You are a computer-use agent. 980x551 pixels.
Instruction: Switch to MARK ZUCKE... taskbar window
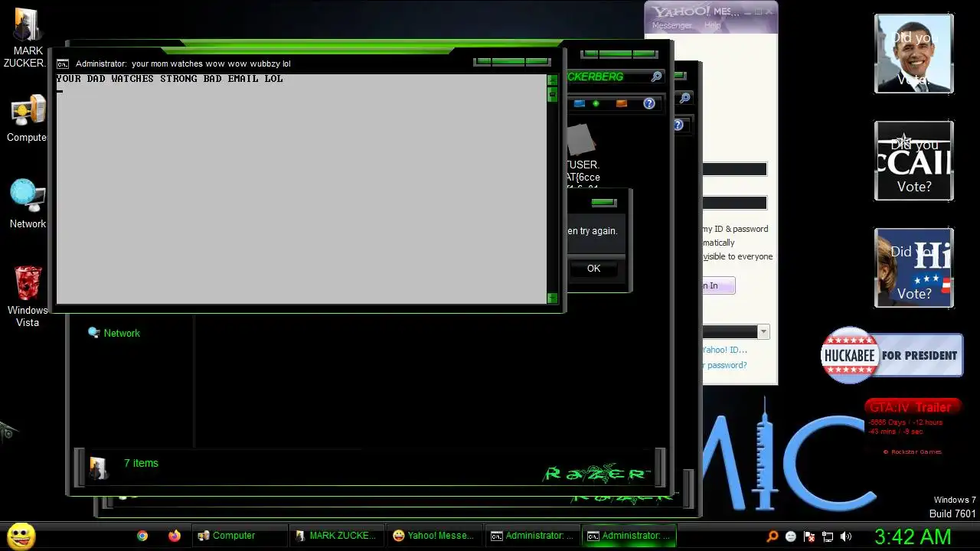337,536
